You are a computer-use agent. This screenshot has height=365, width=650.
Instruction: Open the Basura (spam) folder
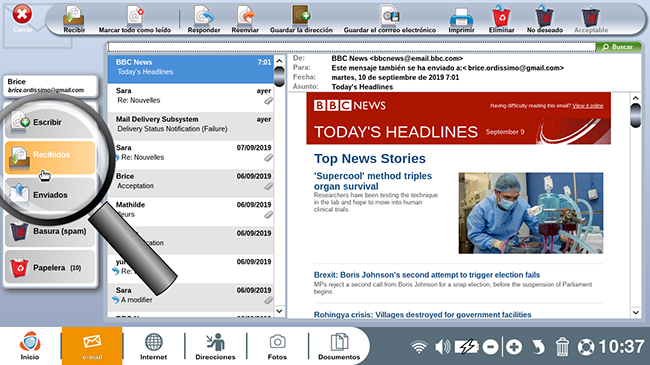(50, 231)
